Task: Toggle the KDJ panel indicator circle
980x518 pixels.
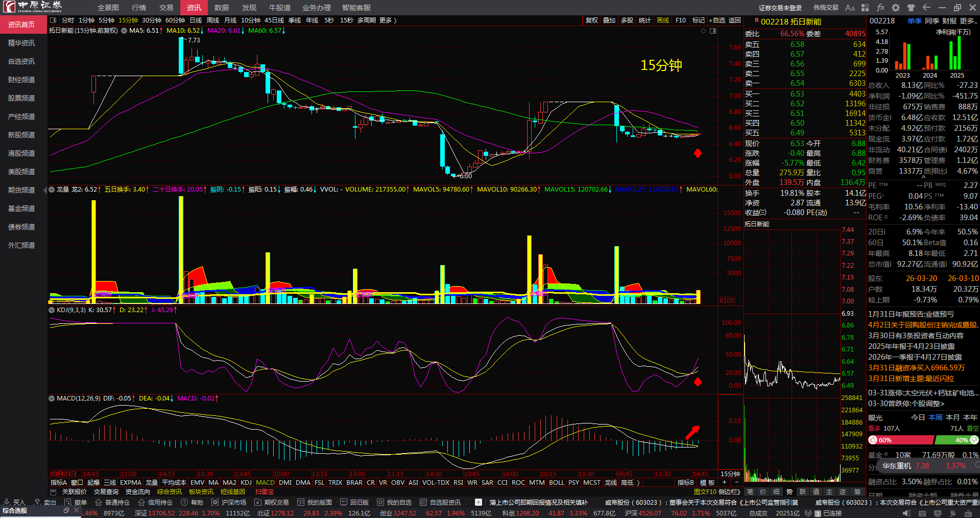Action: (52, 310)
